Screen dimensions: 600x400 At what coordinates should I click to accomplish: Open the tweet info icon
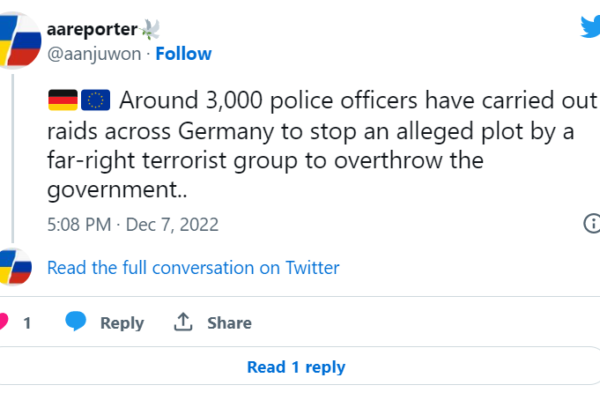pyautogui.click(x=592, y=223)
